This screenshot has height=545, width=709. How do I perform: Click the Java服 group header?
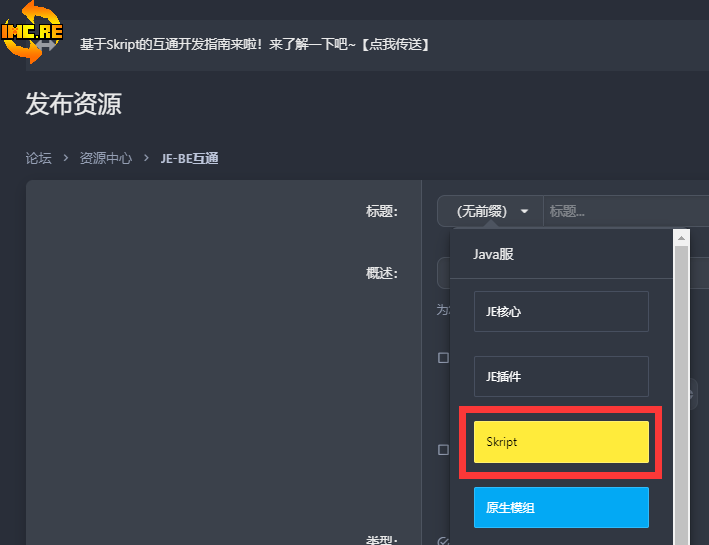(493, 254)
